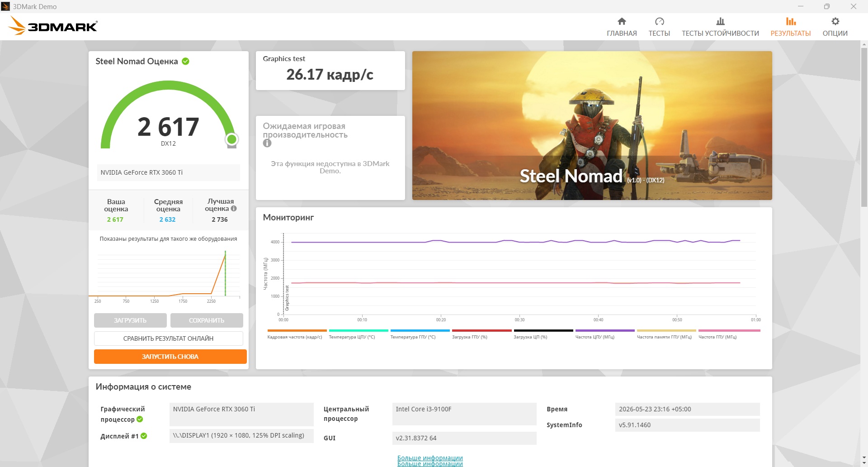This screenshot has height=467, width=868.
Task: Toggle Частота памяти ГПУ (МГц) legend series
Action: 666,334
